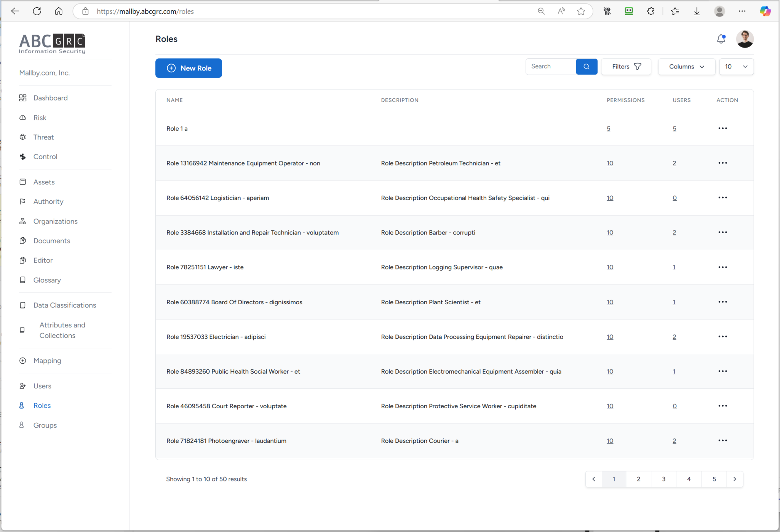780x532 pixels.
Task: Open the page size 10 dropdown
Action: tap(736, 67)
